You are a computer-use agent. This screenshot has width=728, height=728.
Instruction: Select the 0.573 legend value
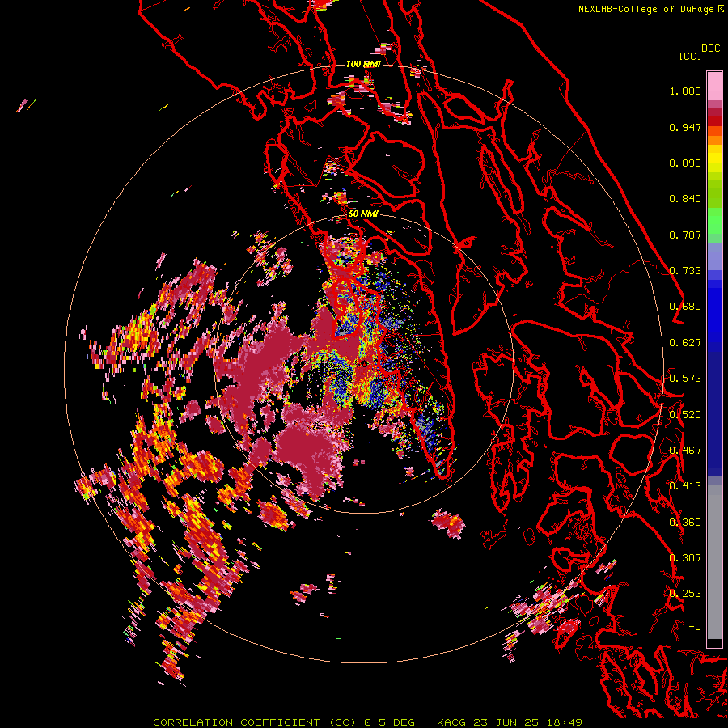pyautogui.click(x=685, y=379)
